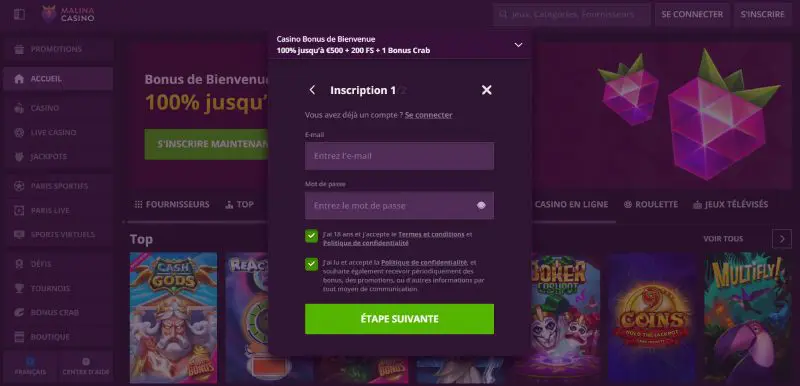
Task: Switch to the Roulette tab
Action: click(651, 204)
